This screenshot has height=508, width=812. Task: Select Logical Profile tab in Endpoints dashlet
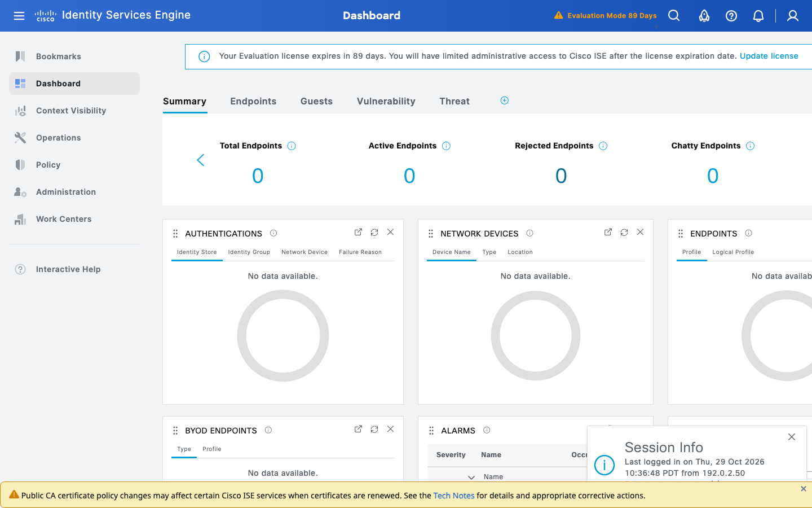pos(733,252)
